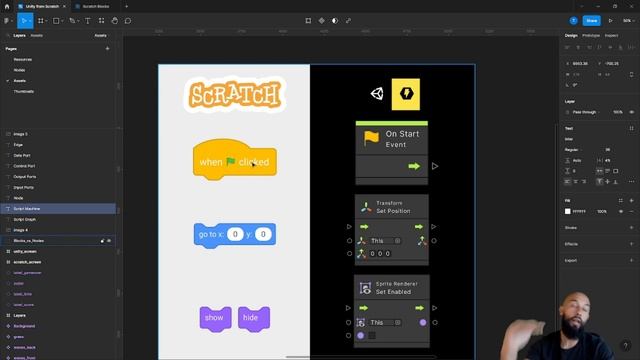Open text type details three-dot menu
The width and height of the screenshot is (640, 360).
point(631,182)
